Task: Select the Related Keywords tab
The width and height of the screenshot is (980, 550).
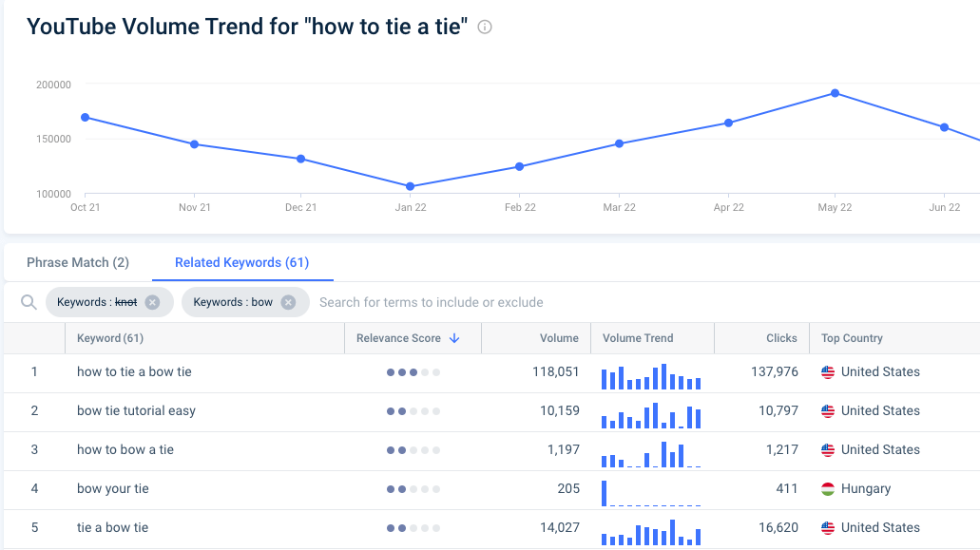Action: click(x=241, y=262)
